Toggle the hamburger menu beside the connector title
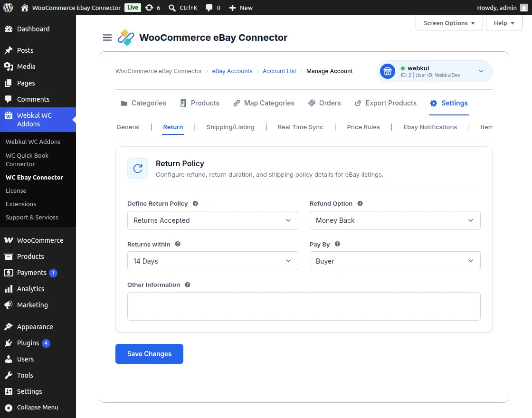The width and height of the screenshot is (532, 418). 107,38
